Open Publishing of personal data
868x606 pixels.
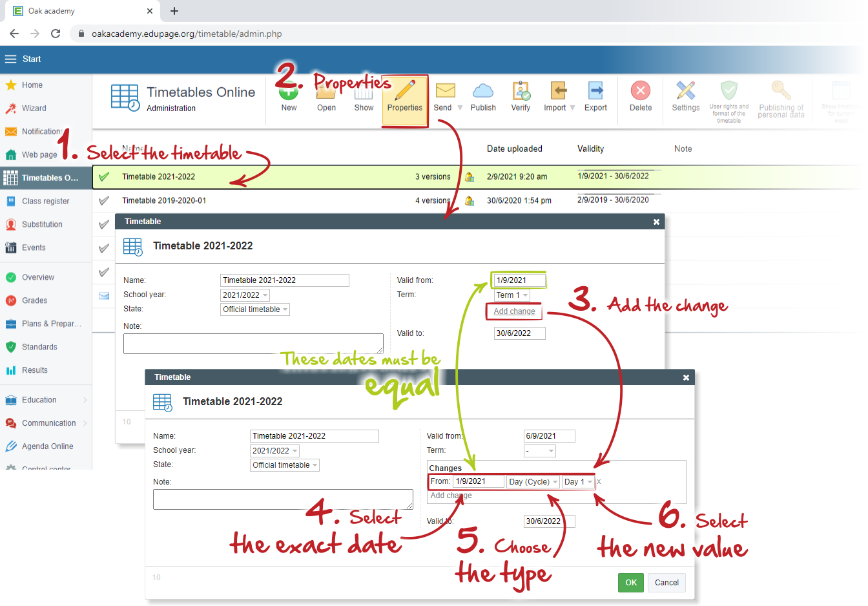(781, 100)
